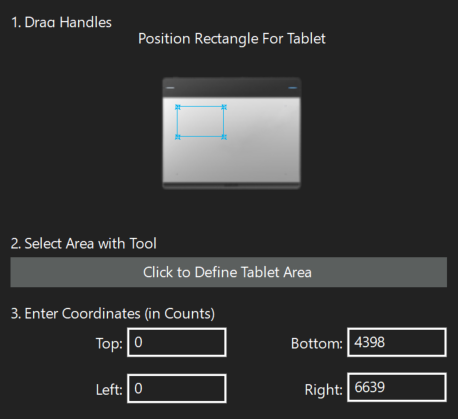The width and height of the screenshot is (458, 419).
Task: Click the top-left cyan rectangle handle
Action: pyautogui.click(x=178, y=107)
